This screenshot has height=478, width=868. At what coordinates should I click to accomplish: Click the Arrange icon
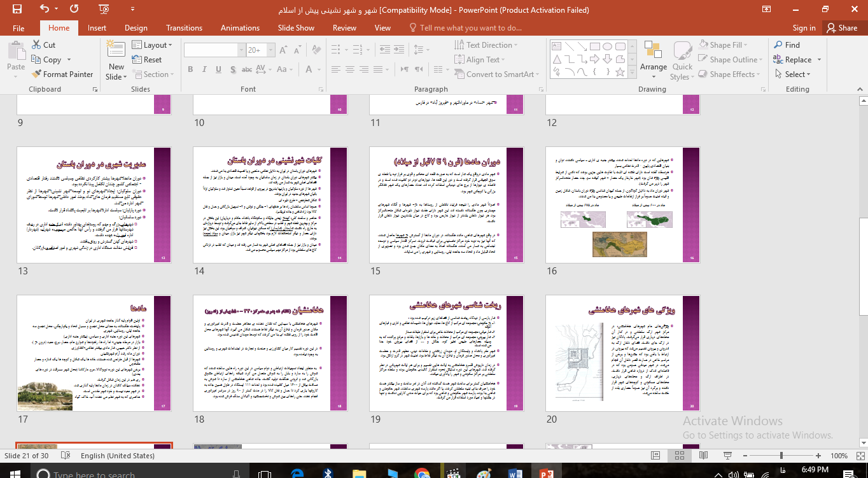click(654, 51)
